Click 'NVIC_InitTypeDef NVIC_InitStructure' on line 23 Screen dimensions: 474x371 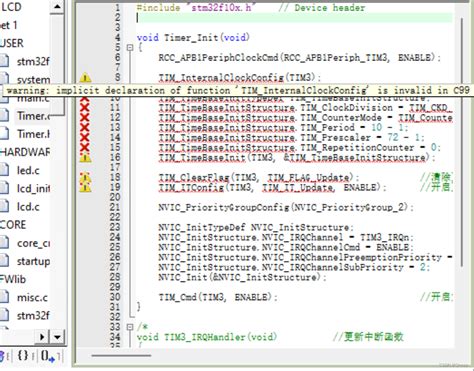click(x=256, y=227)
